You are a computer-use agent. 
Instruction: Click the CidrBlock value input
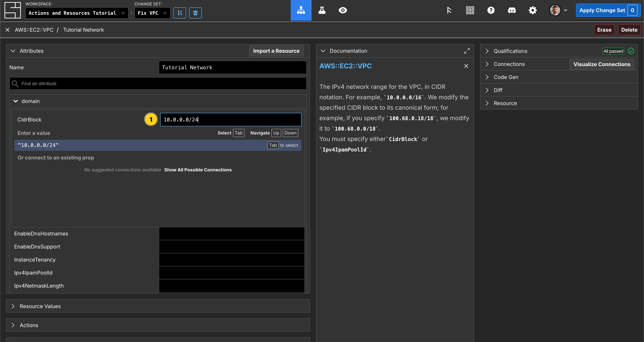pos(231,120)
